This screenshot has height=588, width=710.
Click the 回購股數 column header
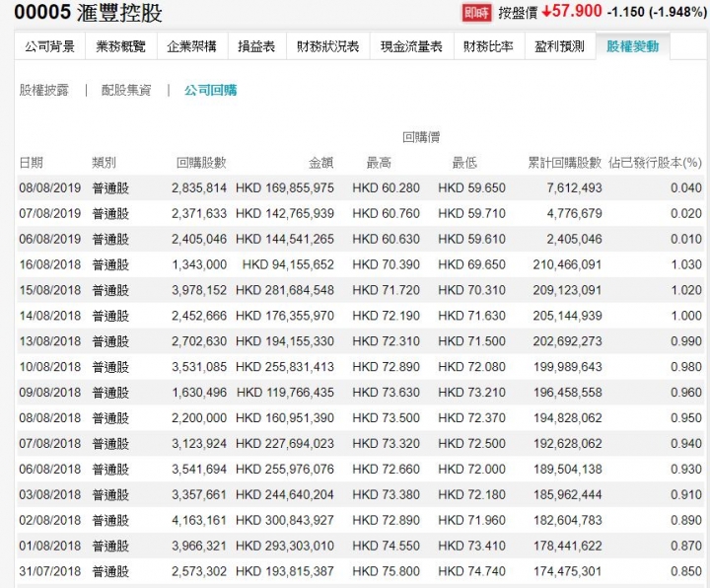click(201, 163)
